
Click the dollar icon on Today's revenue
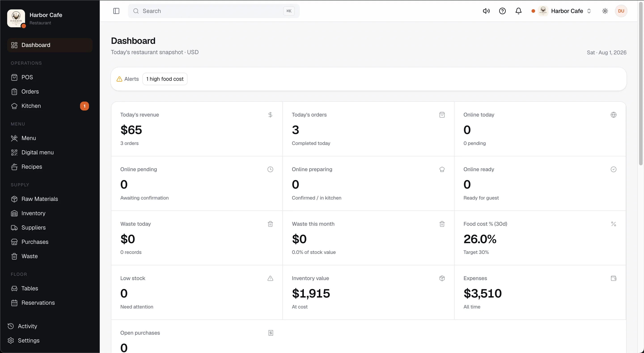270,115
